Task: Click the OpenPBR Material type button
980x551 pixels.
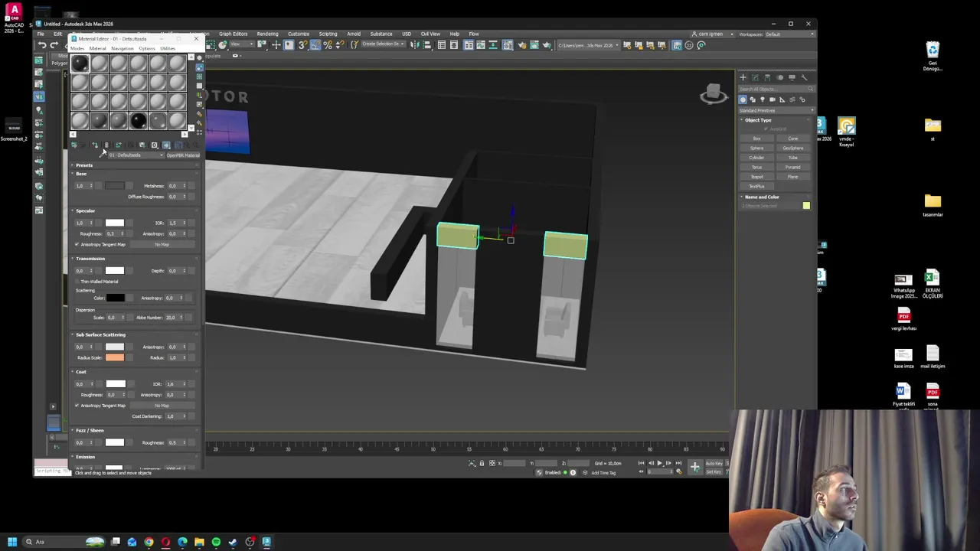Action: coord(183,155)
